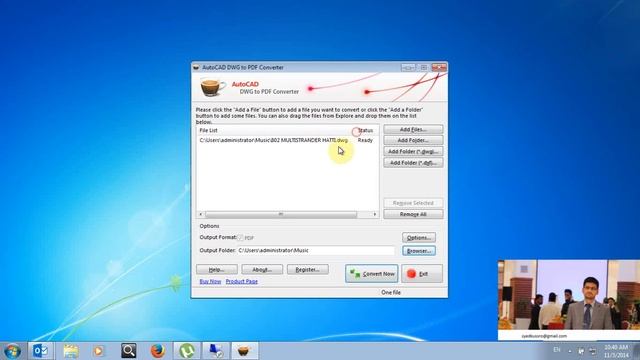Click the About... button
Screen dimensions: 640x360
(x=262, y=270)
